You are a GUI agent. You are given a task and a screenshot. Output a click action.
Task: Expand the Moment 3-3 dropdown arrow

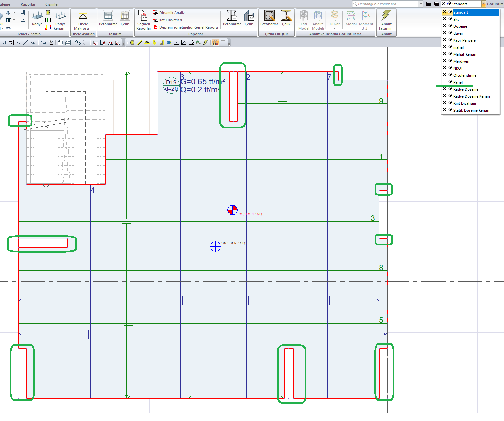point(369,29)
